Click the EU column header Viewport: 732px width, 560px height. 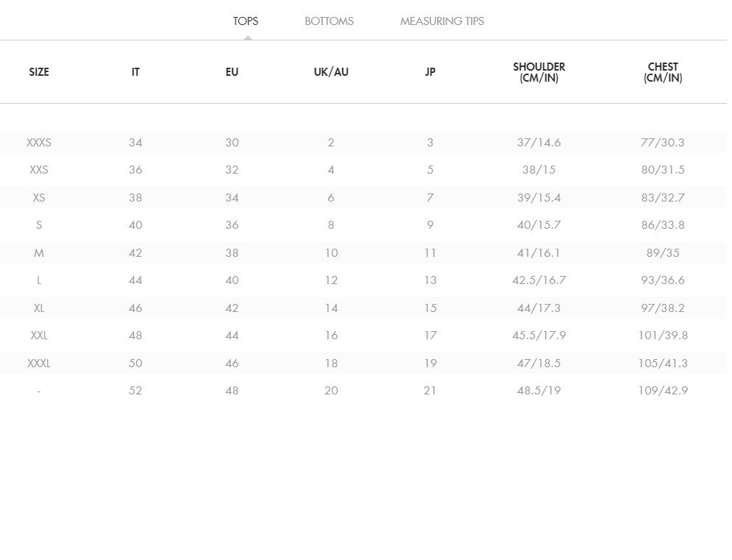tap(232, 72)
